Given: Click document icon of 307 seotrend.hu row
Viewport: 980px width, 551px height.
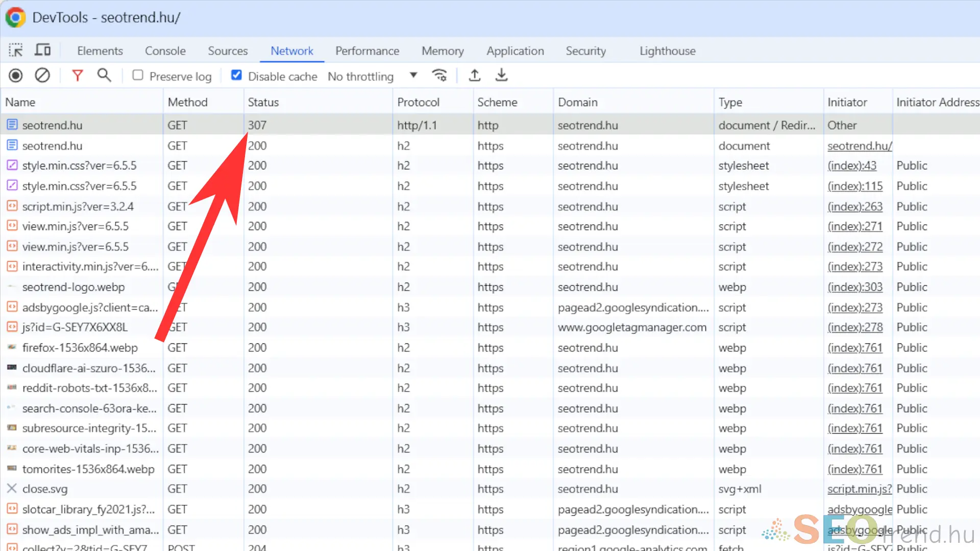Looking at the screenshot, I should click(12, 124).
